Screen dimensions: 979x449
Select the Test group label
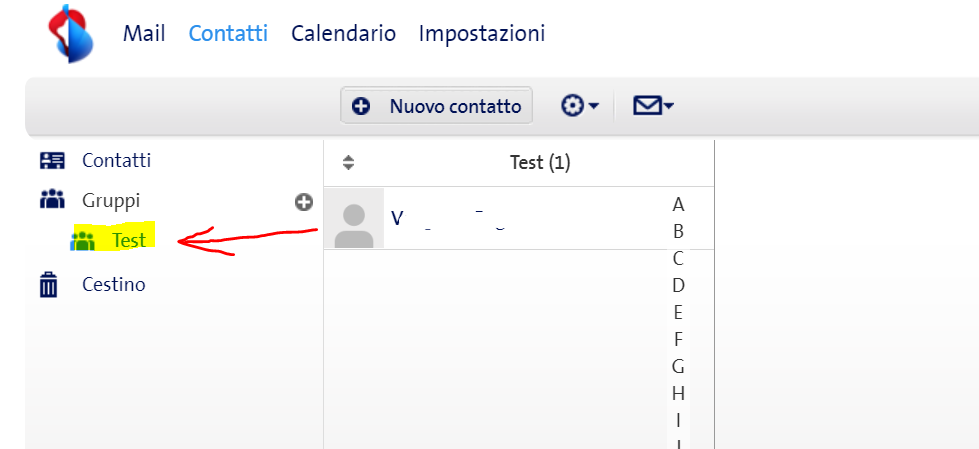129,240
